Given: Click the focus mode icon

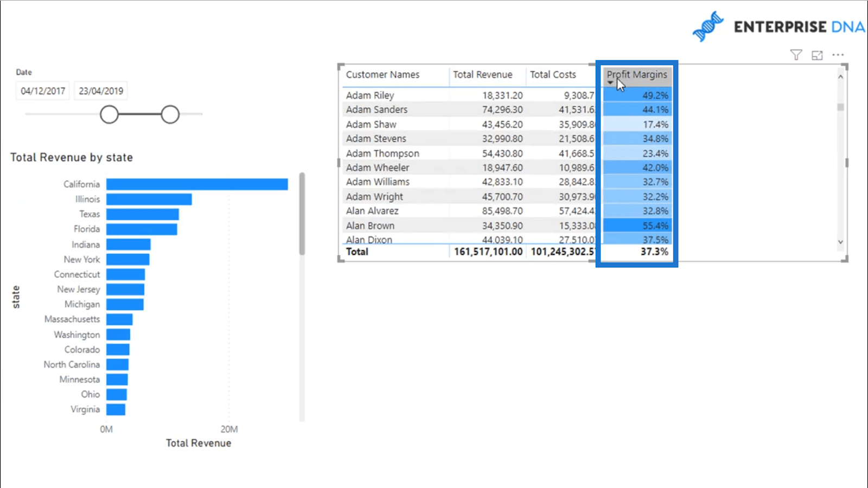Looking at the screenshot, I should pos(817,55).
